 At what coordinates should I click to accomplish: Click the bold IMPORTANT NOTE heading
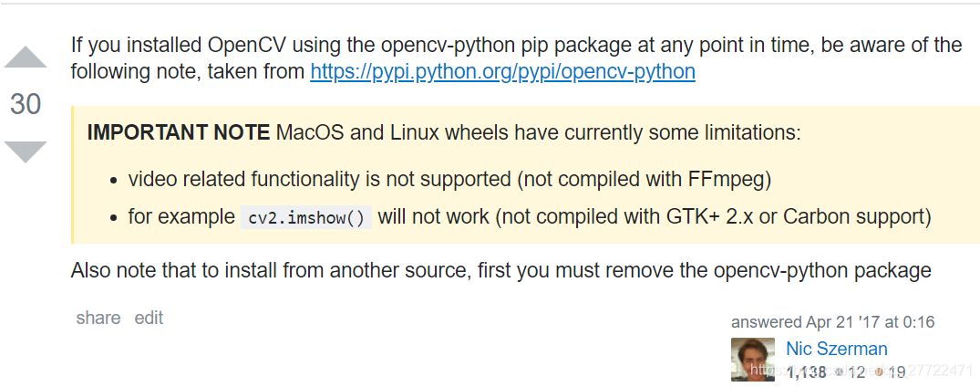[178, 133]
